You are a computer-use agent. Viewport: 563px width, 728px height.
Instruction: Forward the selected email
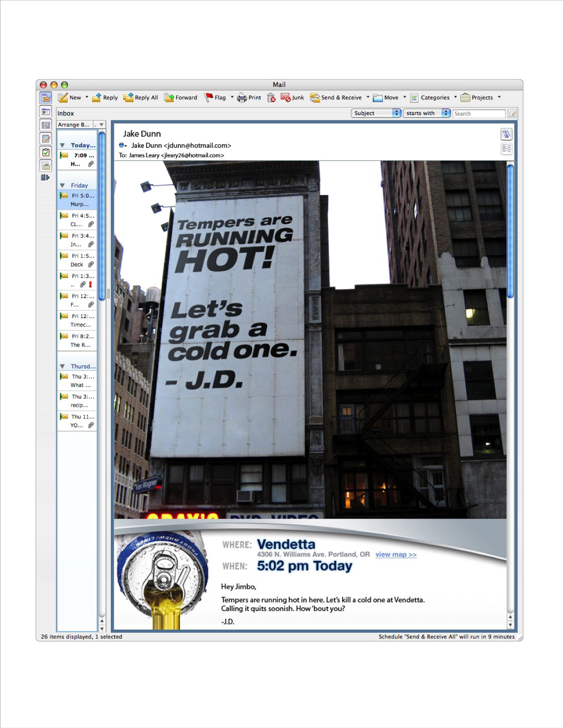(x=181, y=98)
